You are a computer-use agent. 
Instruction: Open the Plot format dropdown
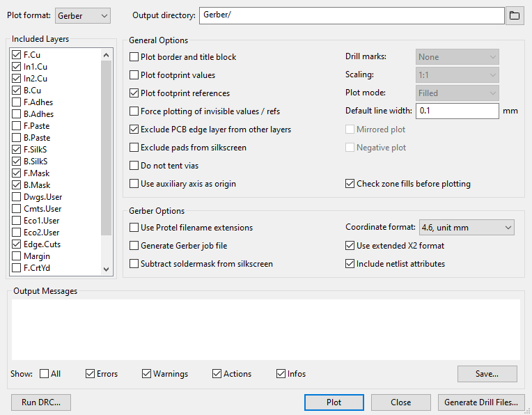point(82,15)
